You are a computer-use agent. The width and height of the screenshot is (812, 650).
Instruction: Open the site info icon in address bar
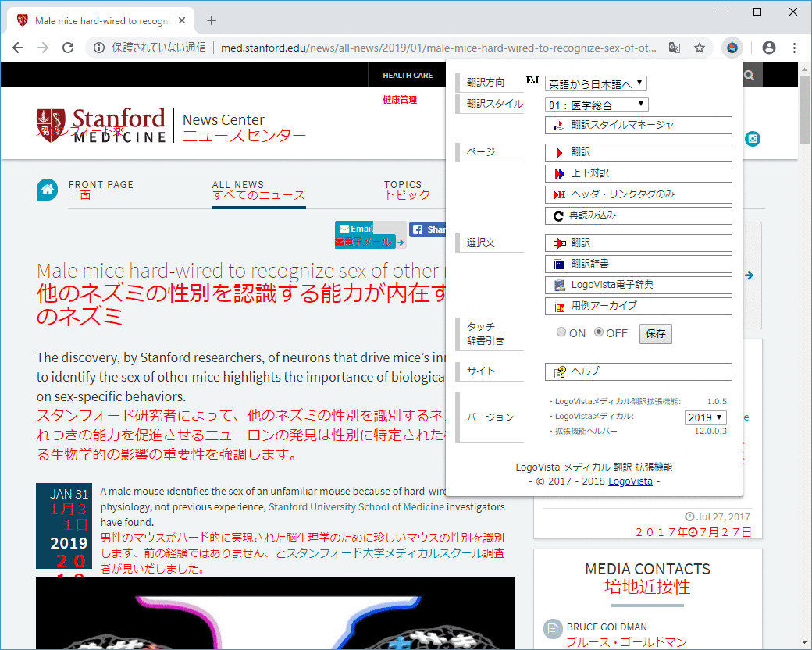click(x=98, y=48)
